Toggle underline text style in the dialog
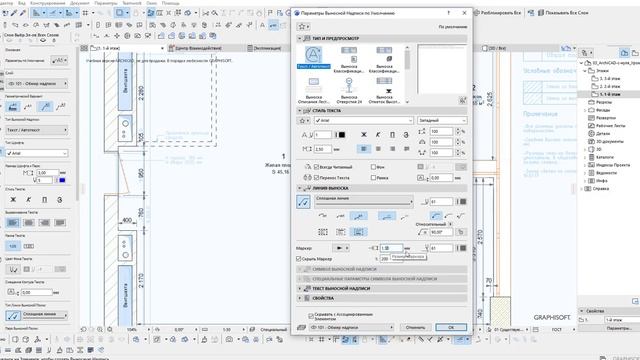 392,134
